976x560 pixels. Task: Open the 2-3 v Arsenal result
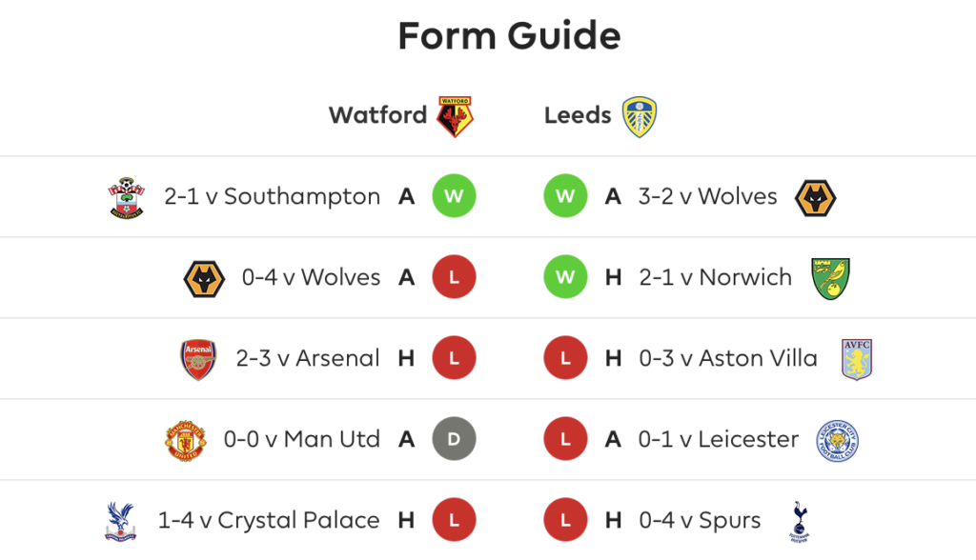point(308,358)
